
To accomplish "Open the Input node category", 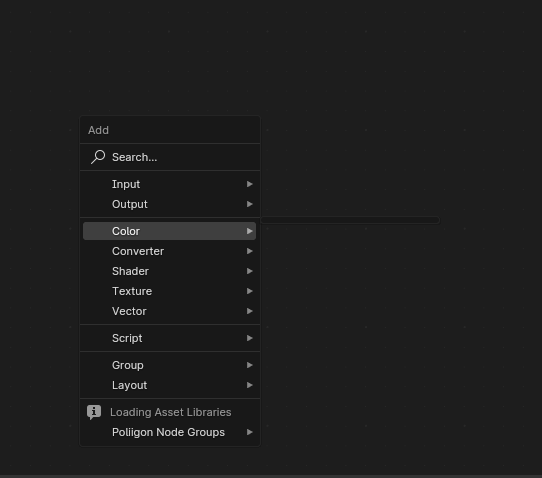I will coord(169,184).
